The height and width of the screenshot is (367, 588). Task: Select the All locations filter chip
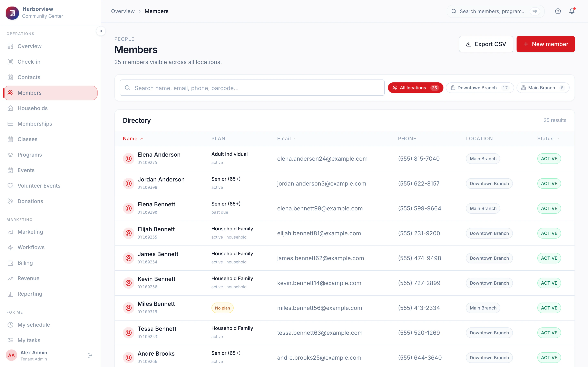pos(415,88)
